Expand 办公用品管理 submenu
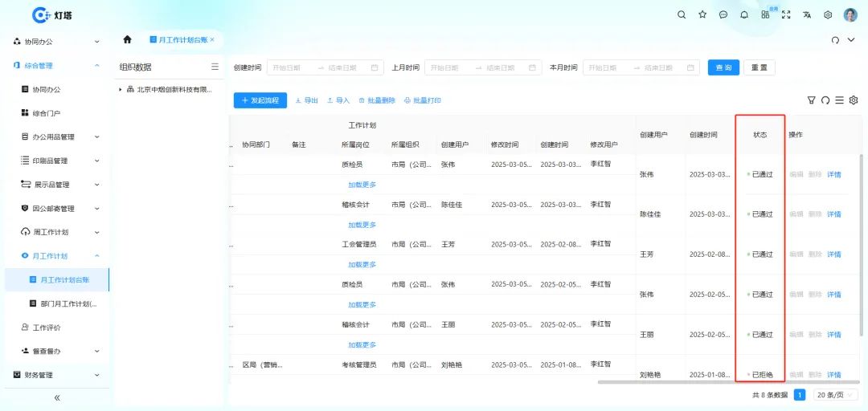Screen dimensions: 868x411 pos(97,136)
